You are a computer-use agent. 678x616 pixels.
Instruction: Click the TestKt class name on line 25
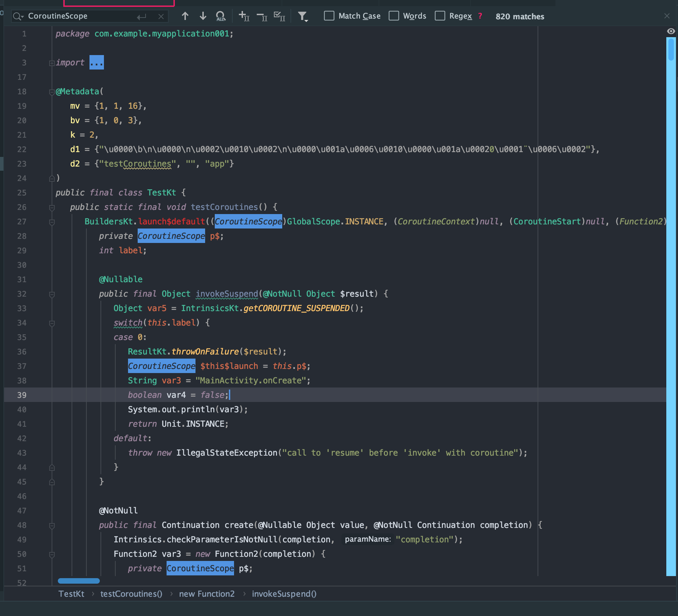coord(161,193)
